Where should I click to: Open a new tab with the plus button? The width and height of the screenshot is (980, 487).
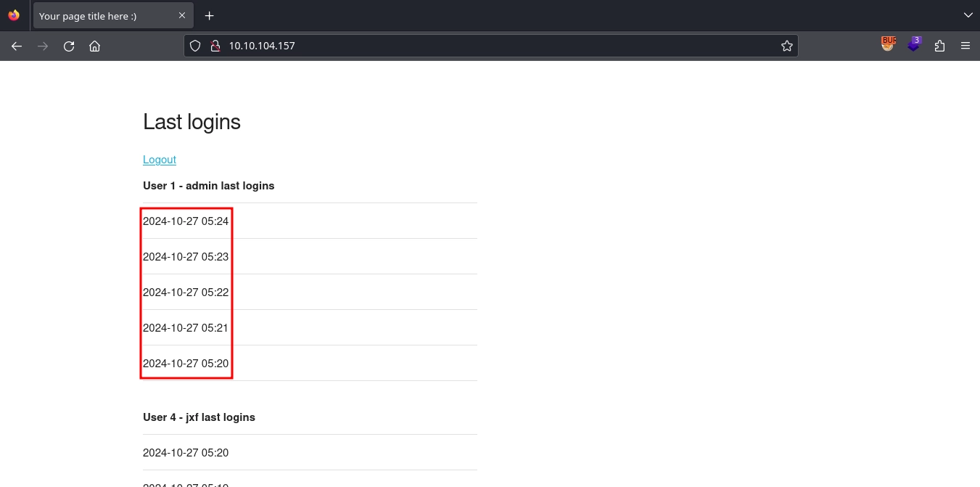click(x=210, y=15)
